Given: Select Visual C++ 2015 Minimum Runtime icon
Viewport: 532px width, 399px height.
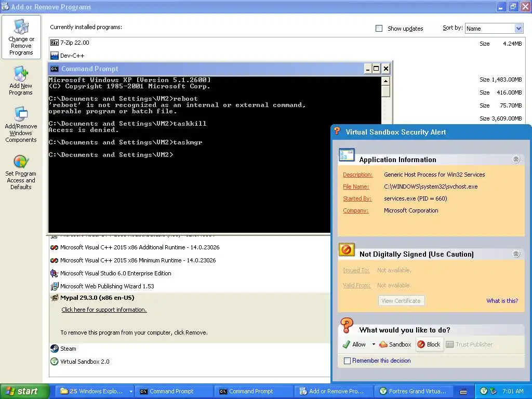Looking at the screenshot, I should coord(54,261).
